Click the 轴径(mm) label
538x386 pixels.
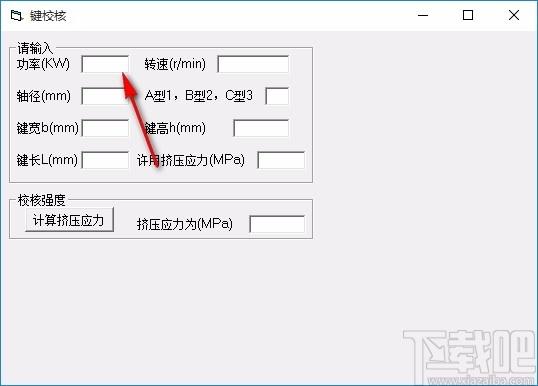tap(44, 96)
